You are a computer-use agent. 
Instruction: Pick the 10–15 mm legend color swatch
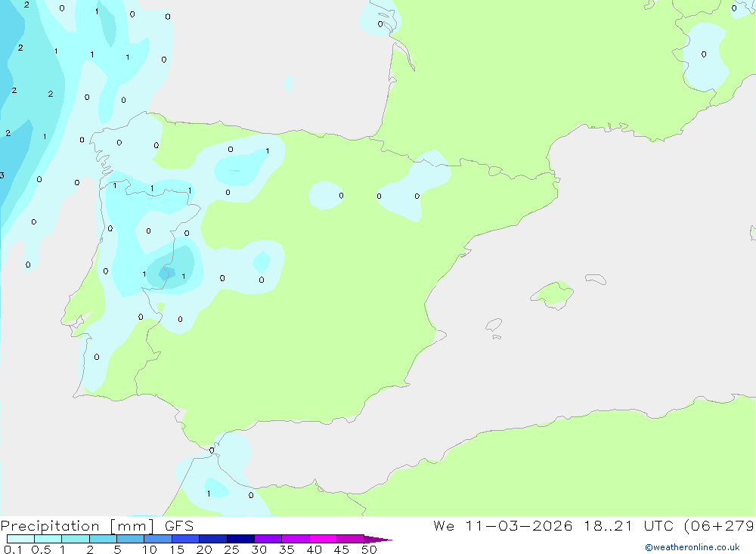point(158,539)
